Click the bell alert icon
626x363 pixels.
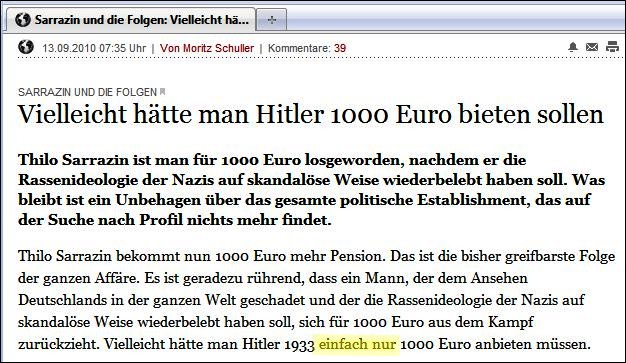573,47
